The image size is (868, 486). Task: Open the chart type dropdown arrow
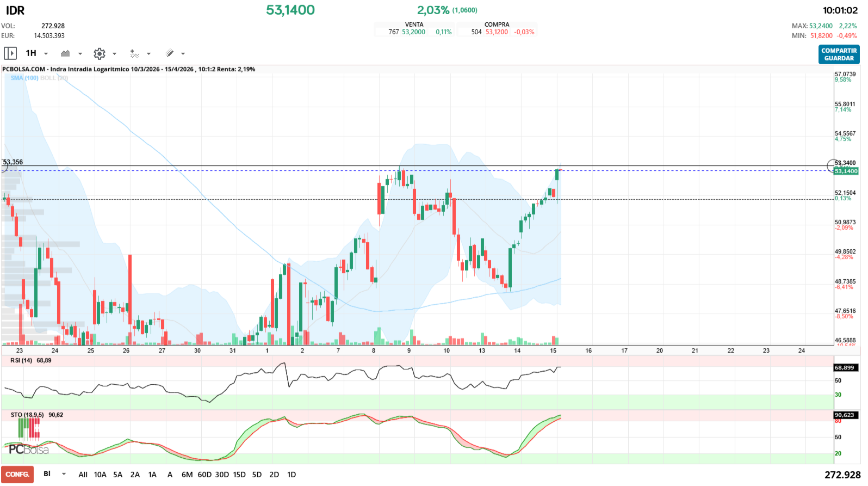click(x=80, y=54)
